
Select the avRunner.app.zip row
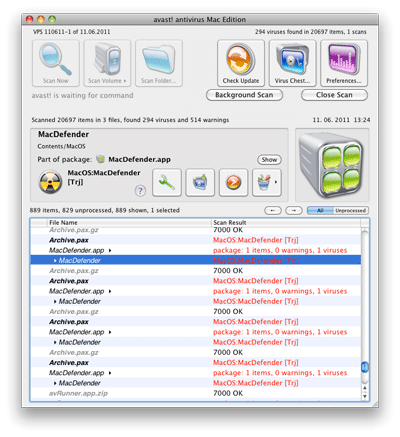pyautogui.click(x=196, y=393)
